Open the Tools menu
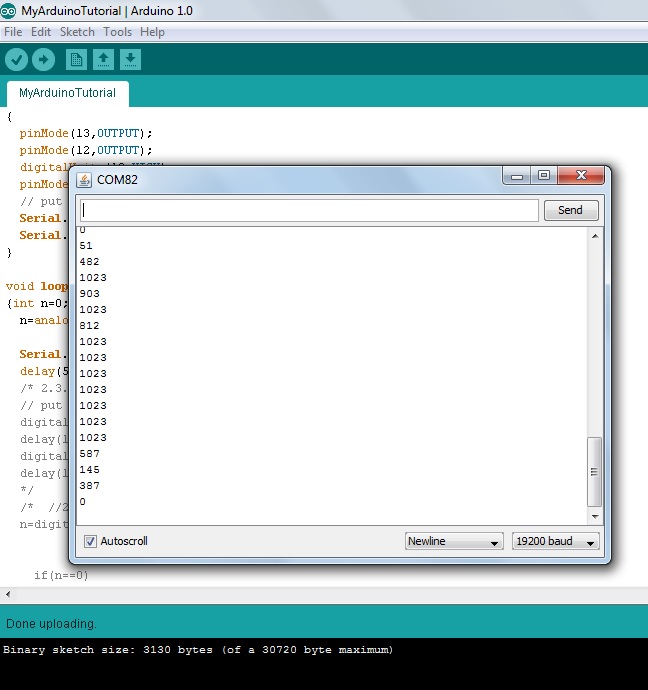 [117, 32]
